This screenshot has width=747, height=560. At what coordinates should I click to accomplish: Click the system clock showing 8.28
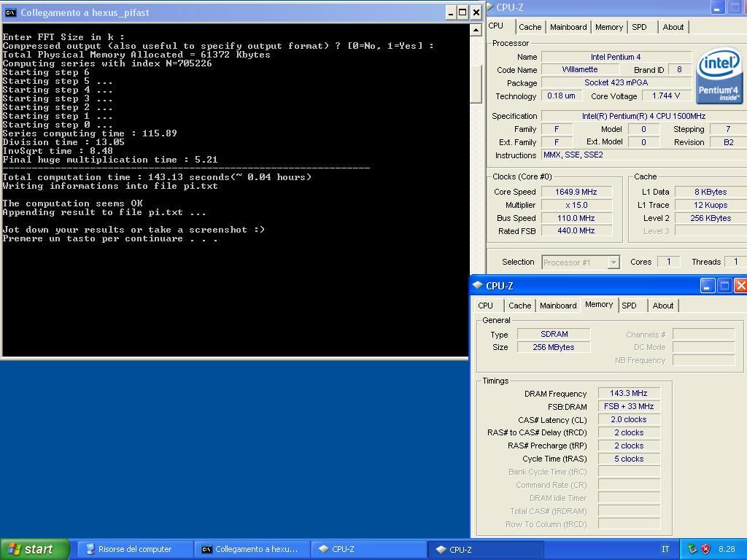[727, 549]
